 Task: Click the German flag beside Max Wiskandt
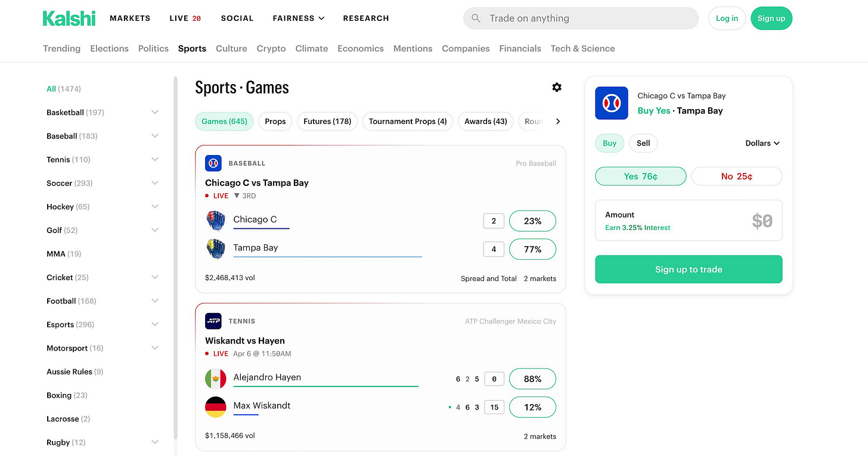pos(215,407)
